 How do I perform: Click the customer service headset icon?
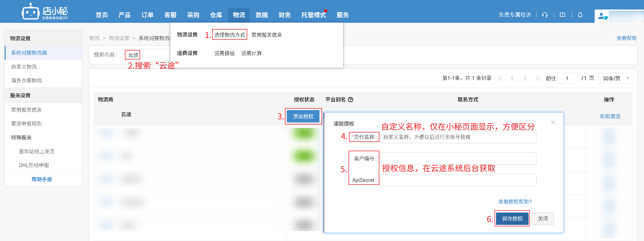(545, 15)
